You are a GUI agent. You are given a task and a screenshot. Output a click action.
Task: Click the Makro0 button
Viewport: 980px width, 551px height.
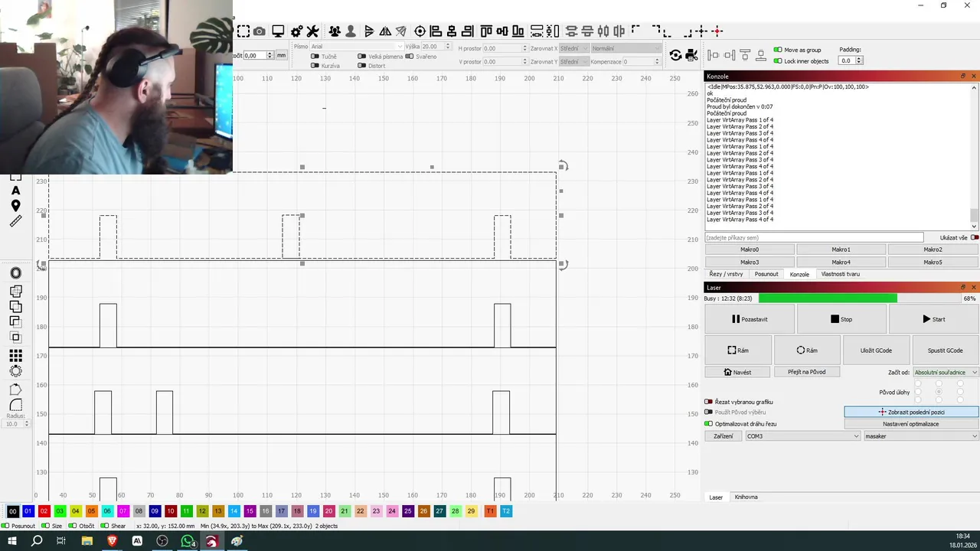coord(750,249)
